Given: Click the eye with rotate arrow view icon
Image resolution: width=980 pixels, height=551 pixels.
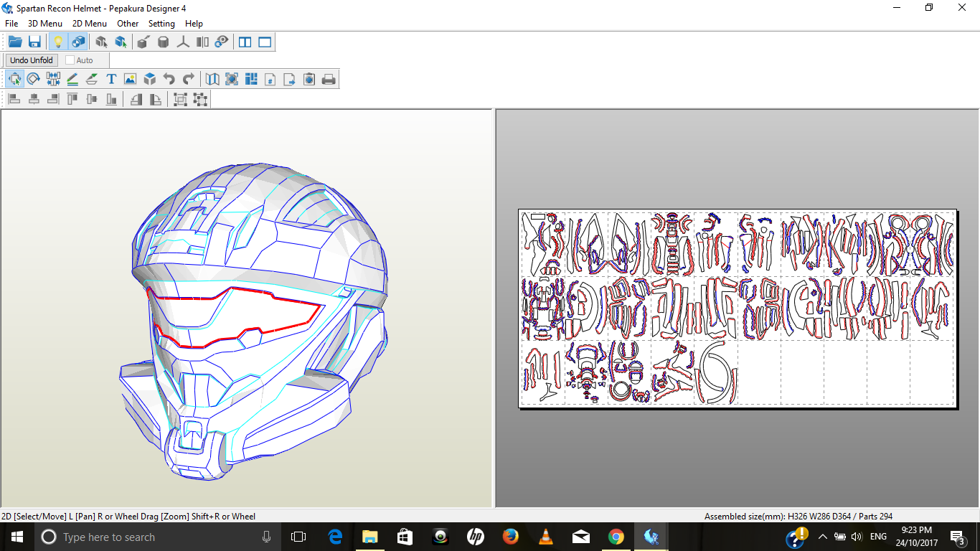Looking at the screenshot, I should pos(222,42).
